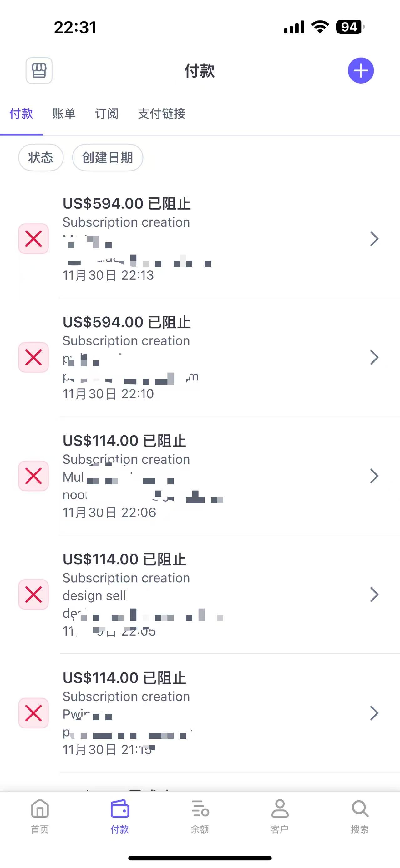Expand the 22:13 payment via its chevron
Image resolution: width=400 pixels, height=868 pixels.
[x=374, y=238]
